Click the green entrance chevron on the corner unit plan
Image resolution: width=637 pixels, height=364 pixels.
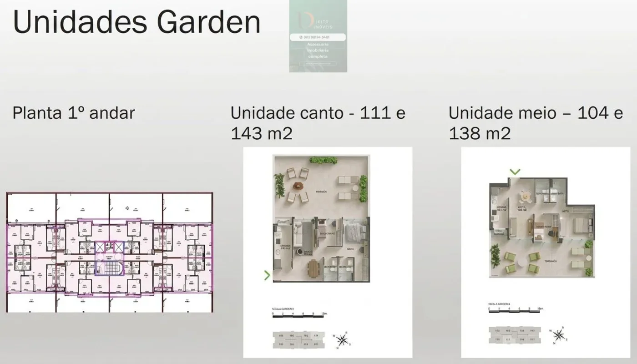point(267,275)
